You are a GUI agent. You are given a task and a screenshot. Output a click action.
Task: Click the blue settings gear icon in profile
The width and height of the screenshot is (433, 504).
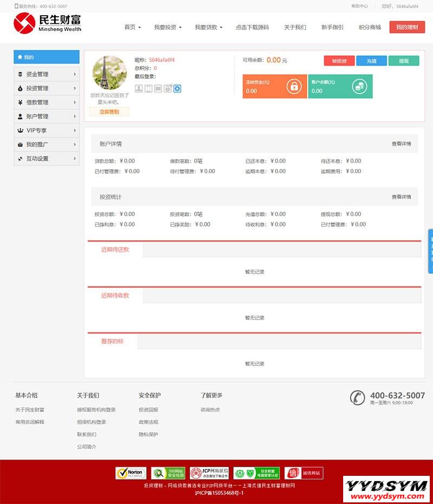pos(177,88)
